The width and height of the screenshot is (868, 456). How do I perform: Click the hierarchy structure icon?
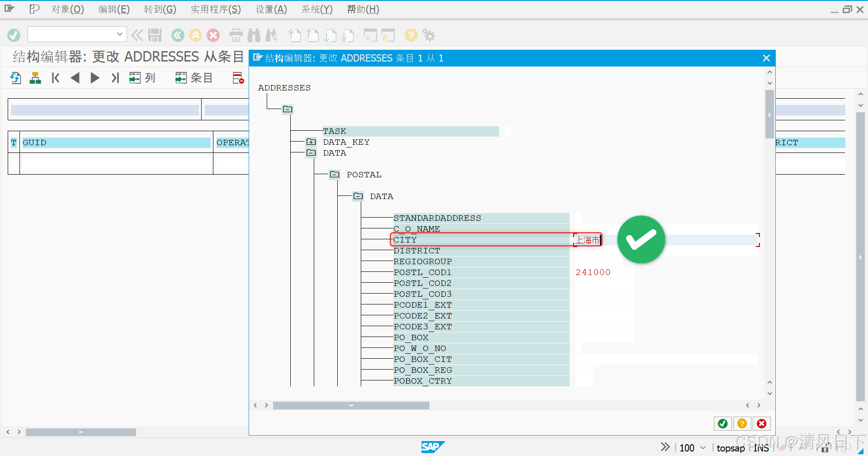tap(35, 78)
